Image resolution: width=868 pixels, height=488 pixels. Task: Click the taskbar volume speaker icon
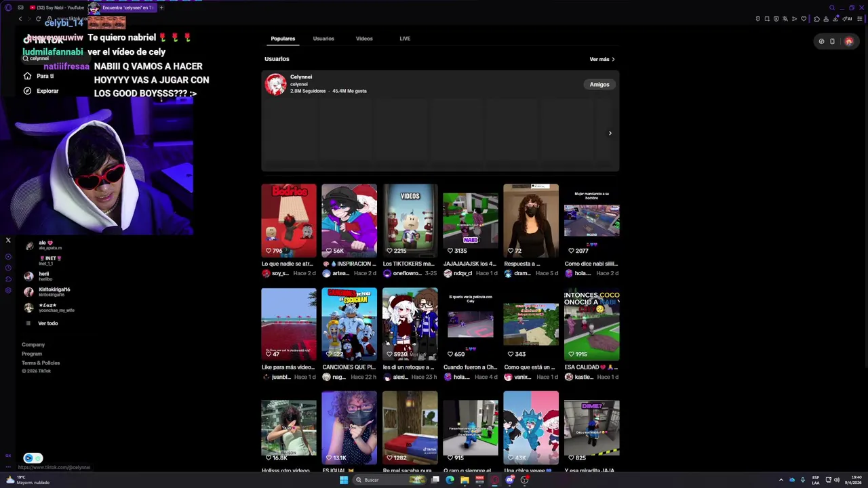point(837,480)
